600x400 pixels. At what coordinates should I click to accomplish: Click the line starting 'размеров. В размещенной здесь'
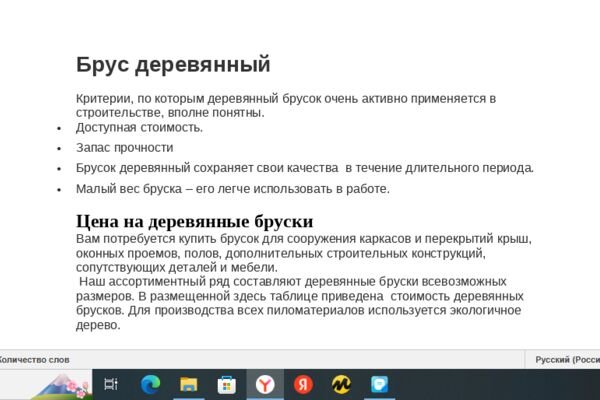(x=300, y=296)
